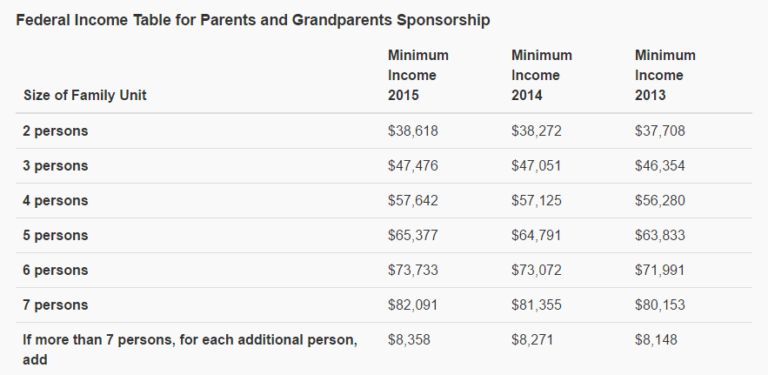Click the $47,051 value for 2014
768x375 pixels.
[536, 166]
